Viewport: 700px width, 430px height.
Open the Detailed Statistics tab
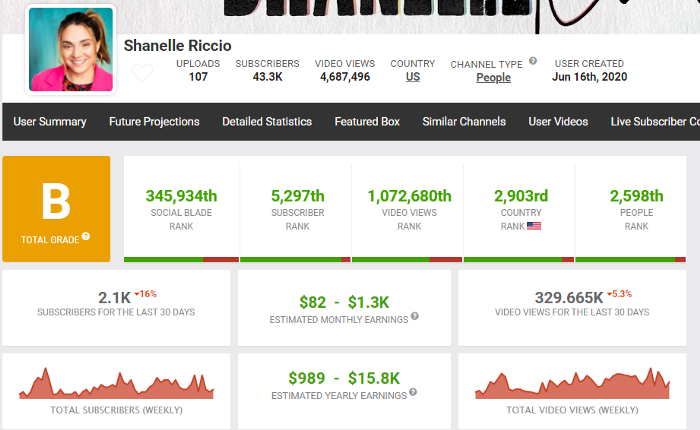coord(267,122)
